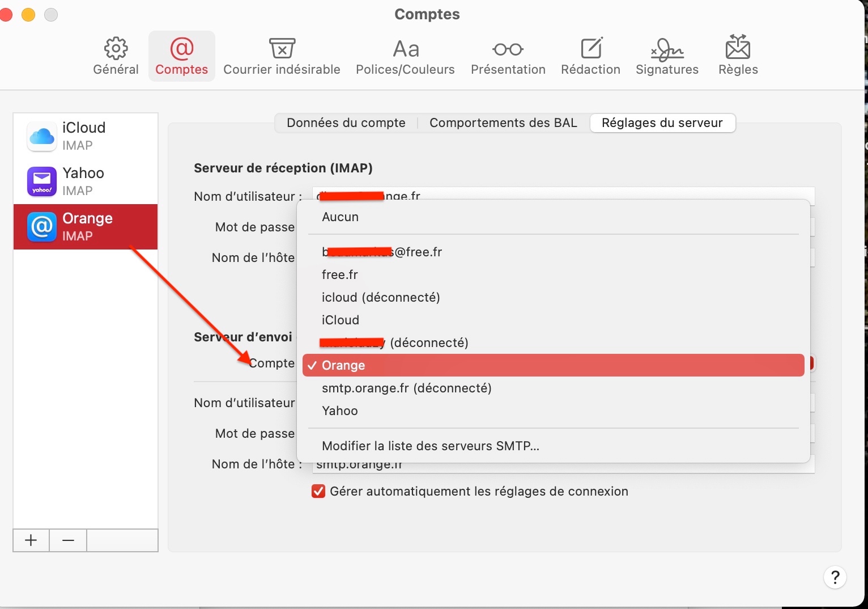Image resolution: width=868 pixels, height=609 pixels.
Task: Open the help question mark button
Action: click(835, 578)
